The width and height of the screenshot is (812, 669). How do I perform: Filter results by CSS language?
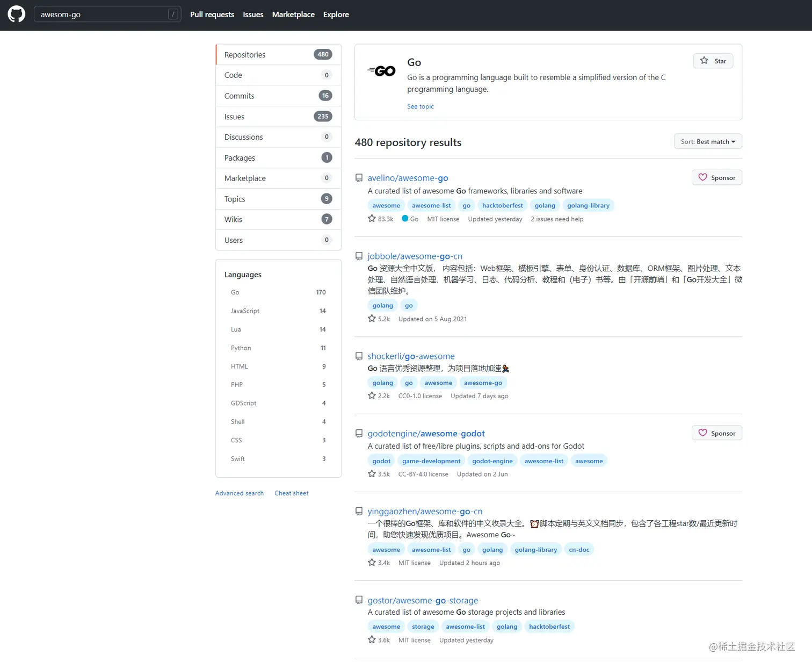pyautogui.click(x=278, y=440)
